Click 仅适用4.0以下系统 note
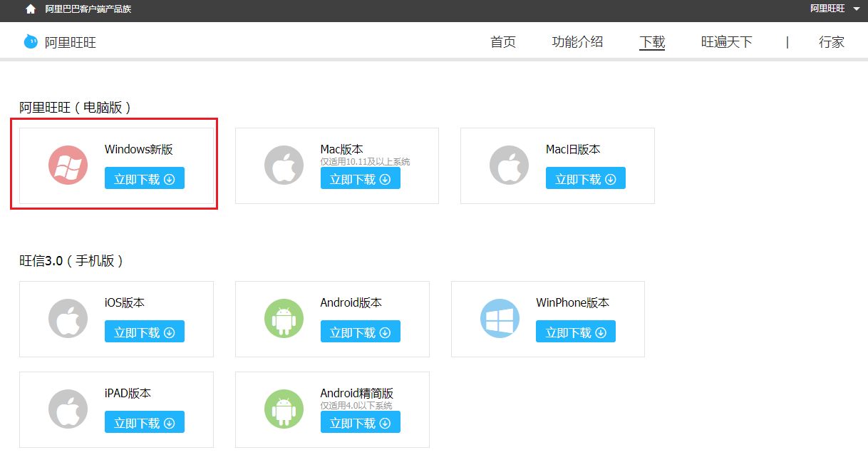Image resolution: width=868 pixels, height=460 pixels. (356, 406)
